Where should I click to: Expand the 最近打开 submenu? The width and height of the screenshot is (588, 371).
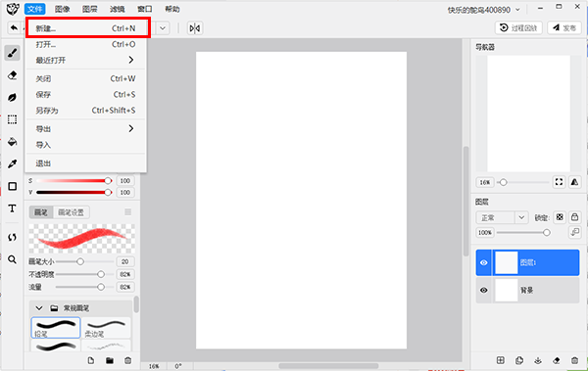[85, 60]
